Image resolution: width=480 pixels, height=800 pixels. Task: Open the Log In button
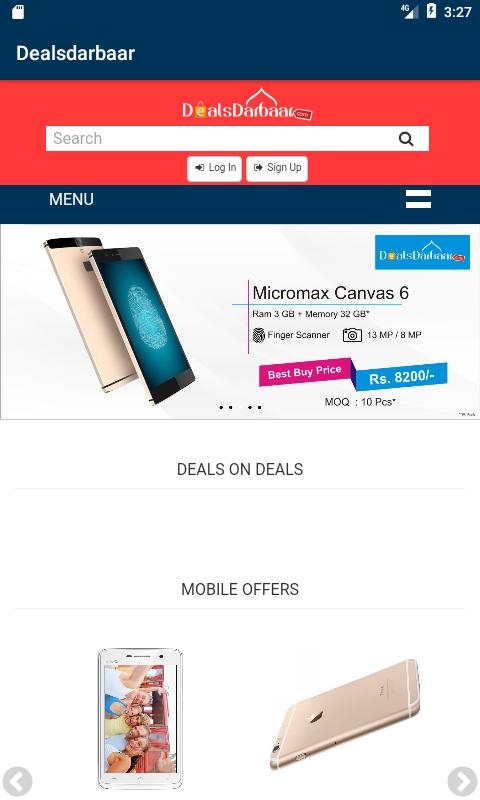click(x=214, y=168)
